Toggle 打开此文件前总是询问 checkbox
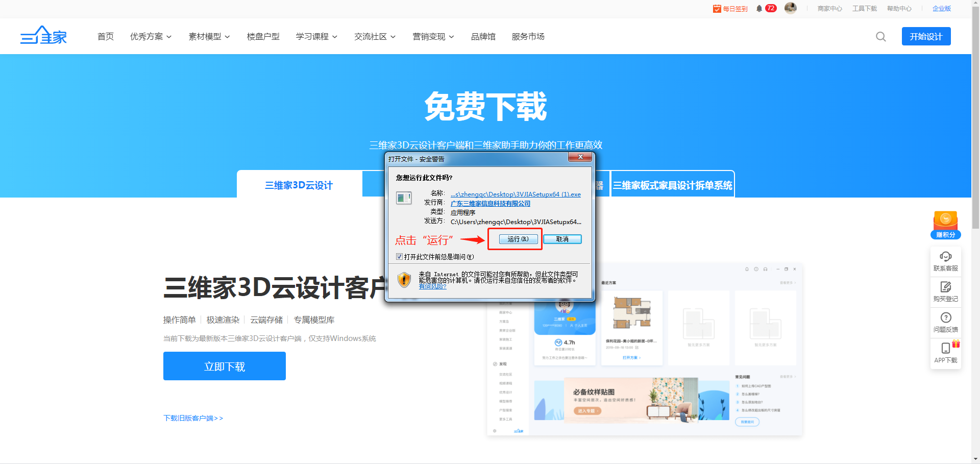The width and height of the screenshot is (980, 464). point(399,257)
